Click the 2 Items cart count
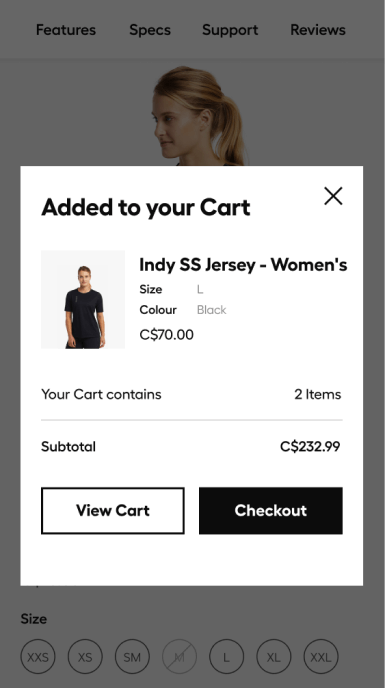Viewport: 385px width, 688px height. click(317, 394)
